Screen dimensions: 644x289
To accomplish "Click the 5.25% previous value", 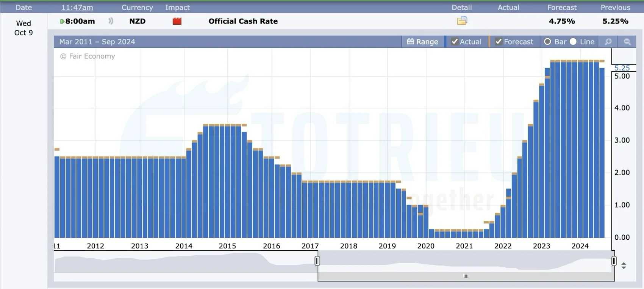I will (616, 21).
